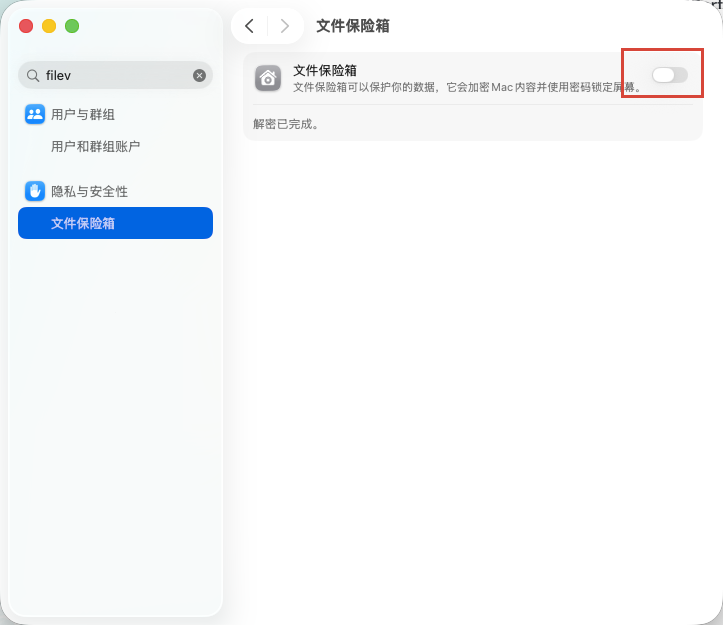The height and width of the screenshot is (625, 723).
Task: Click the FileVault house lock icon
Action: click(268, 78)
